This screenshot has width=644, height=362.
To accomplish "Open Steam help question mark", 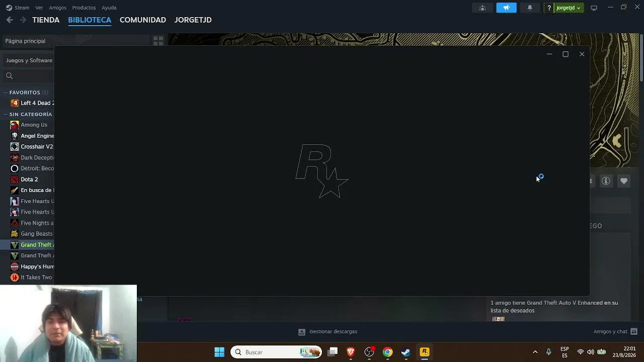I will tap(549, 8).
